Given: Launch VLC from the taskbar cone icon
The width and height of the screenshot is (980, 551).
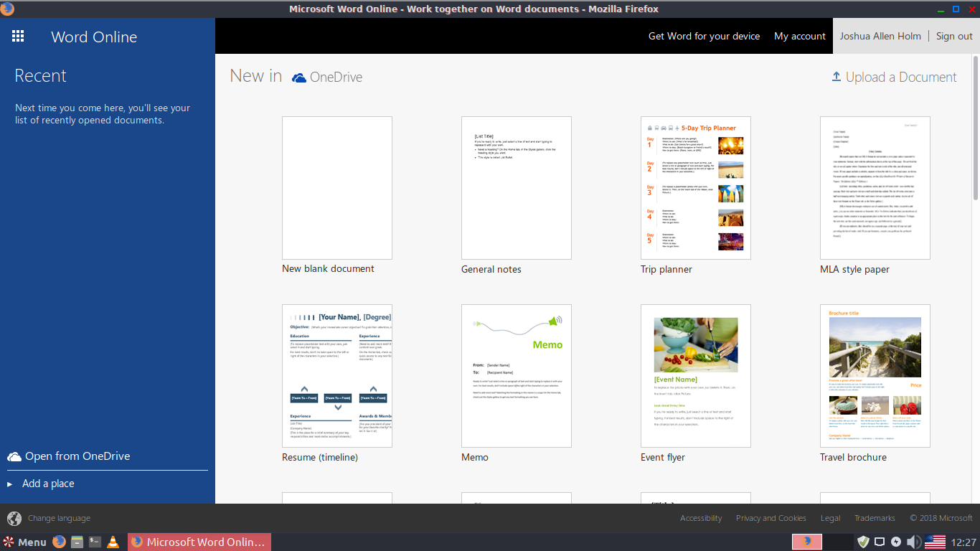Looking at the screenshot, I should 113,542.
